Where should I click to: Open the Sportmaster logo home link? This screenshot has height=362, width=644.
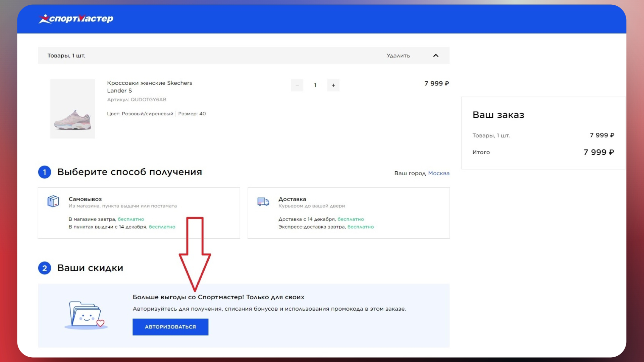pos(76,19)
